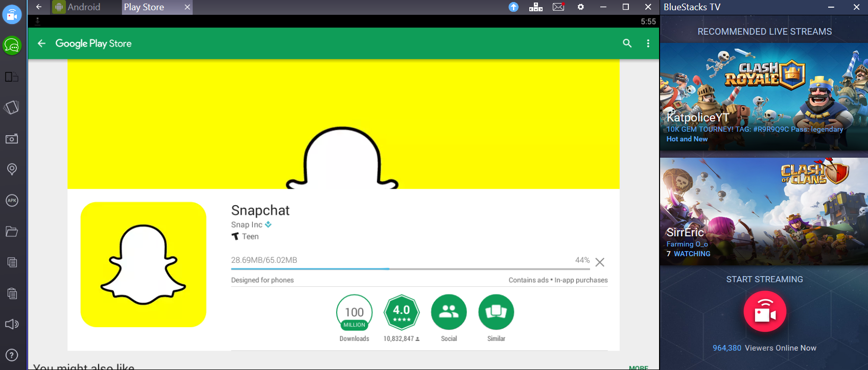Click the 10,832,847 ratings count
The height and width of the screenshot is (370, 868).
click(402, 339)
